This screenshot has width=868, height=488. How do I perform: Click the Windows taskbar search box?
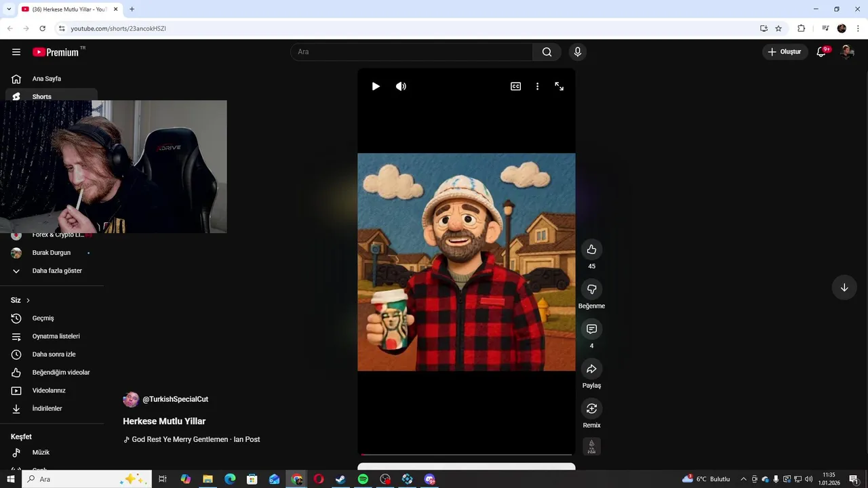[x=86, y=479]
